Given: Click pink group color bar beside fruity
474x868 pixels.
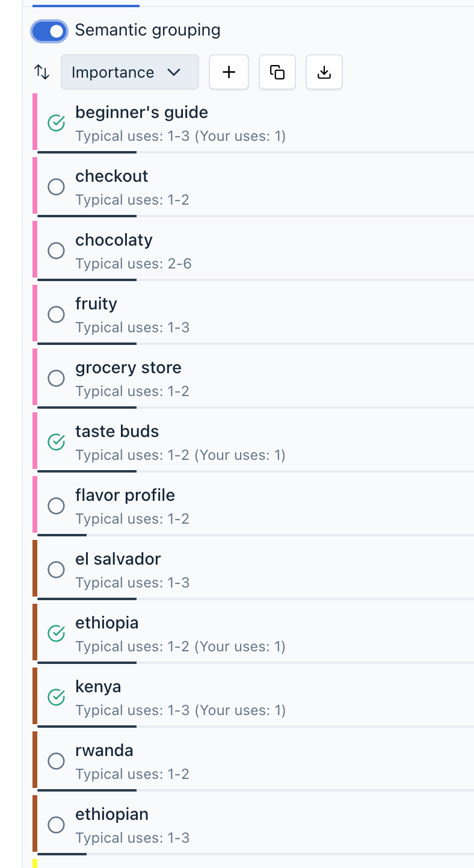Looking at the screenshot, I should coord(35,314).
